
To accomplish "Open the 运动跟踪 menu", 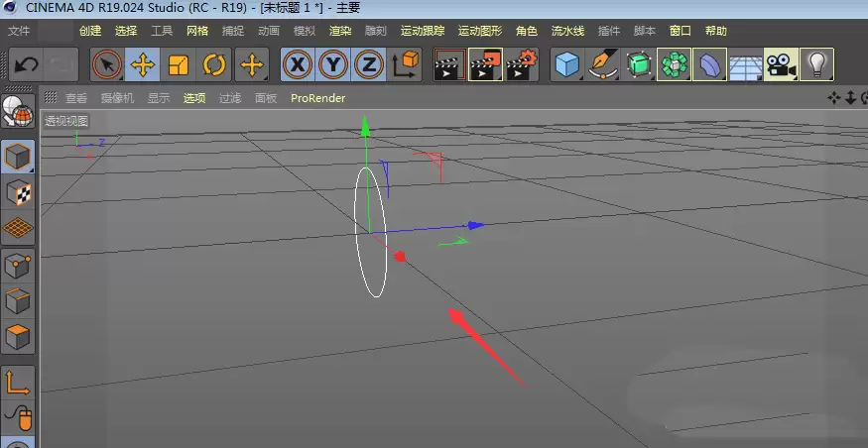I will (x=423, y=31).
